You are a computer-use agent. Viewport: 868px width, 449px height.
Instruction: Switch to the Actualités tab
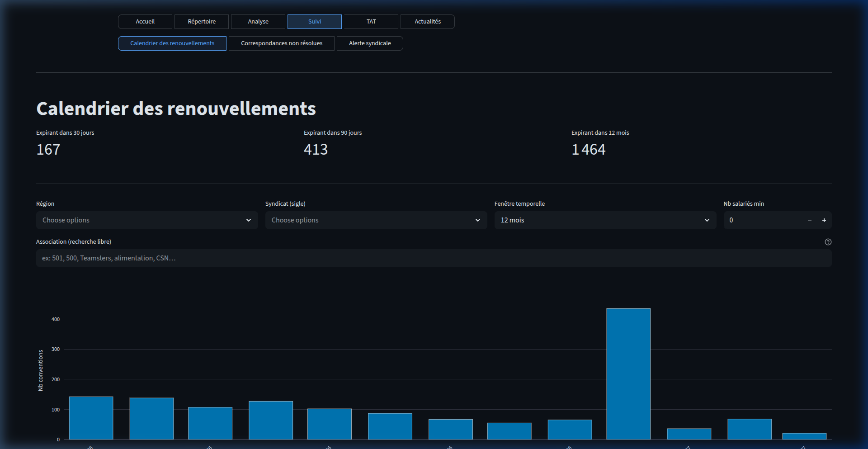point(428,22)
